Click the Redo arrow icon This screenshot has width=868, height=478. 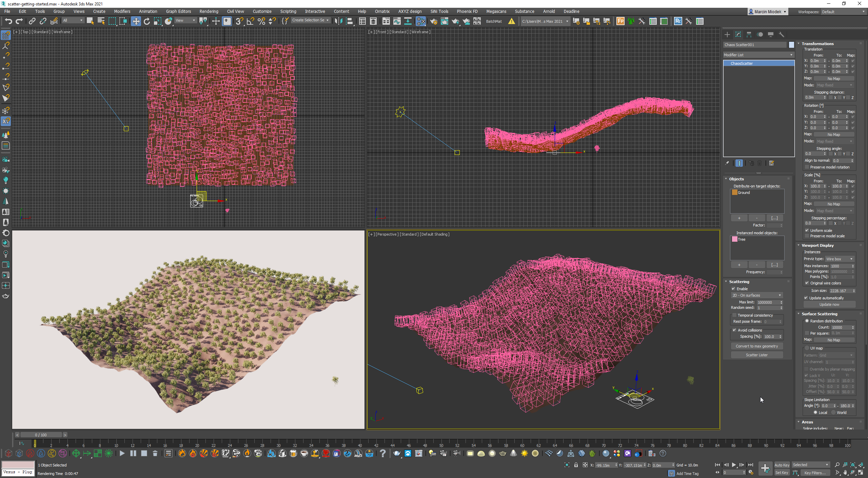click(19, 21)
